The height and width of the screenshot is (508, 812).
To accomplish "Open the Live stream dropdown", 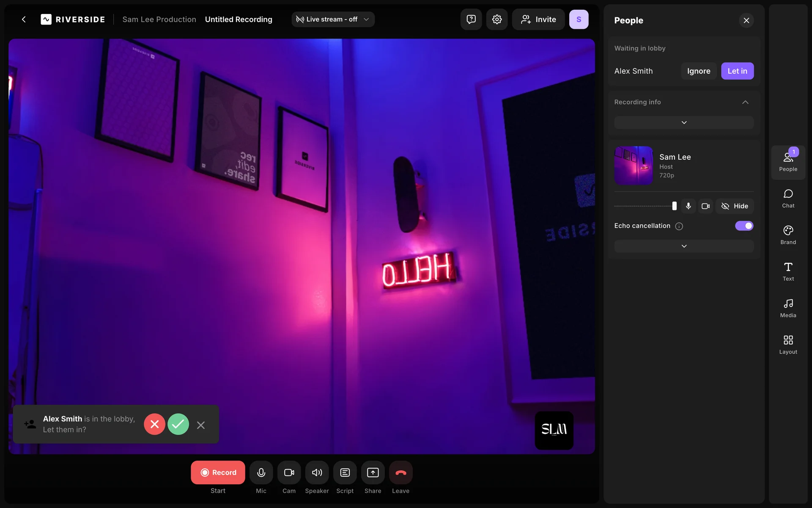I will (x=333, y=19).
